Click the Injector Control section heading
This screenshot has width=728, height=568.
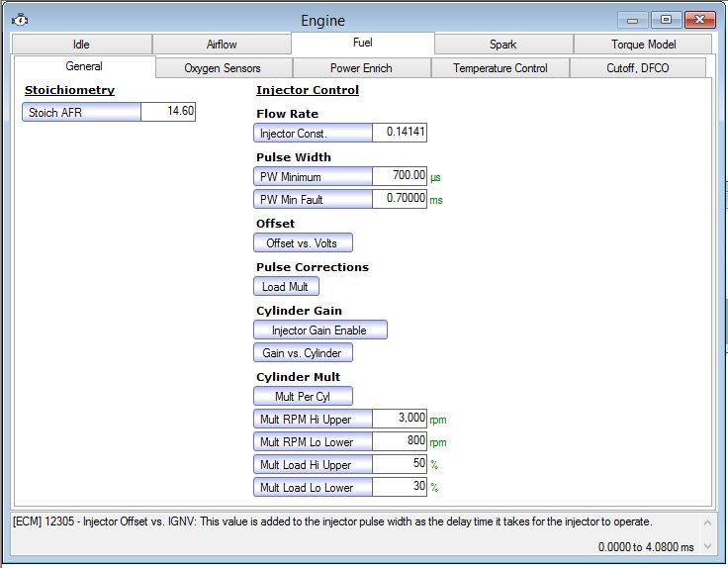(x=308, y=90)
